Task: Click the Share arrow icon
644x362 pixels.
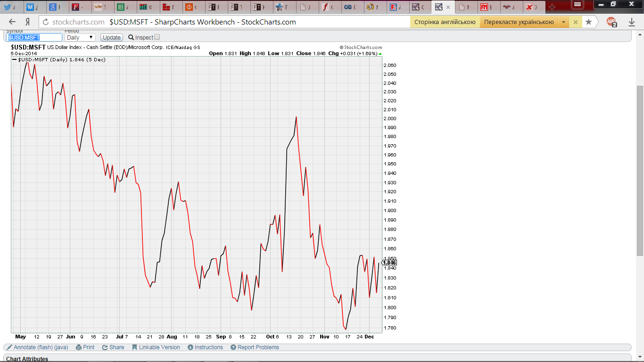Action: (105, 347)
